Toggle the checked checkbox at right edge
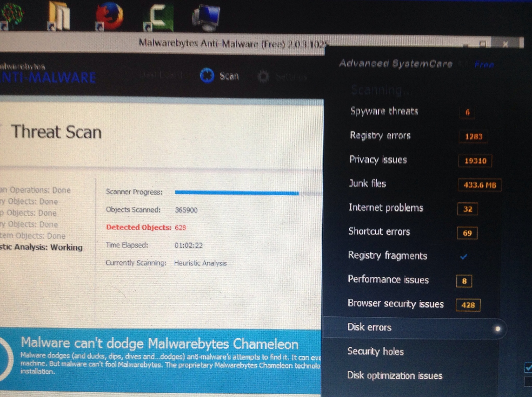The height and width of the screenshot is (397, 532). coord(528,367)
